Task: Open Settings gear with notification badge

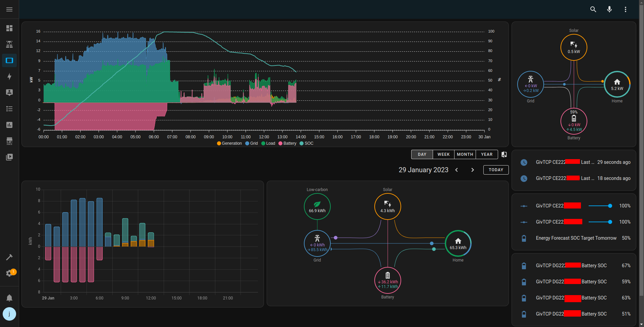Action: coord(9,273)
